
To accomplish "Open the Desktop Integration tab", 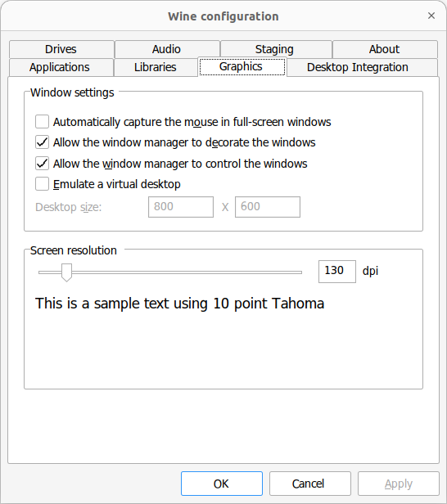I will pos(362,67).
